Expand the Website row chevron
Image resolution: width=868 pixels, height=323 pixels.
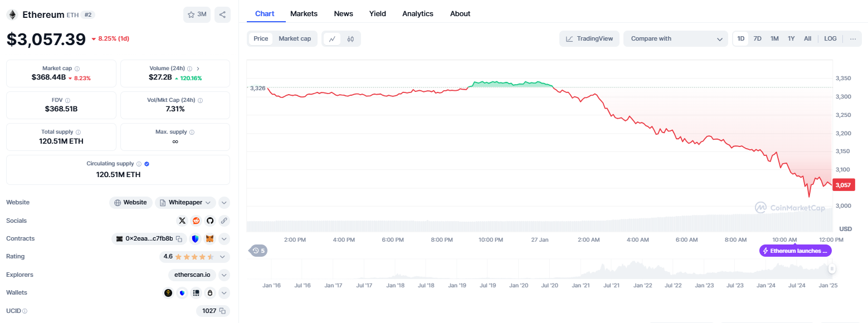[224, 203]
